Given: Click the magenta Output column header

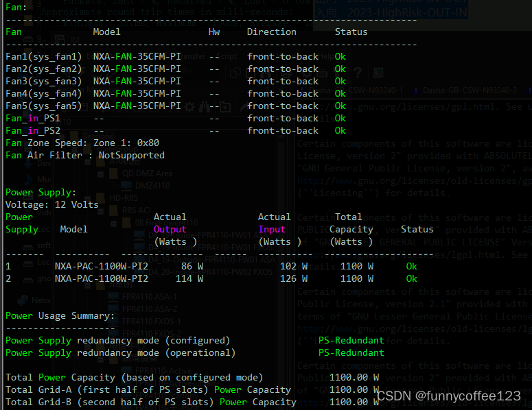Looking at the screenshot, I should (x=170, y=230).
